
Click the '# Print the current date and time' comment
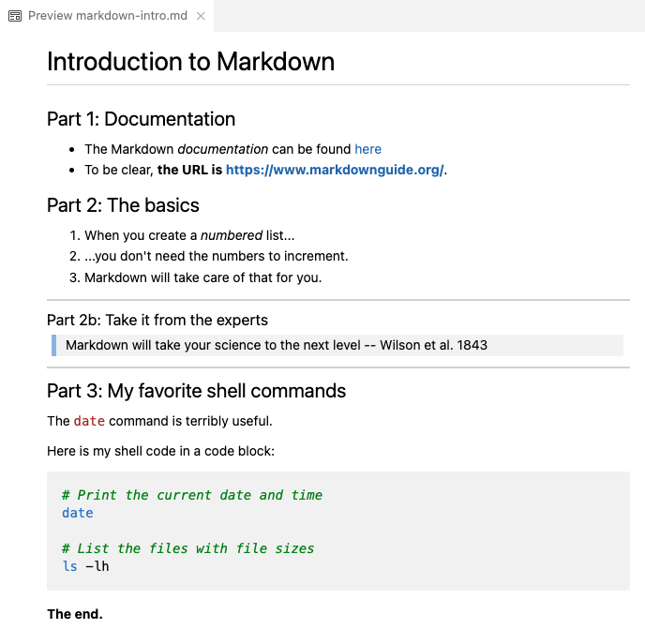click(191, 495)
